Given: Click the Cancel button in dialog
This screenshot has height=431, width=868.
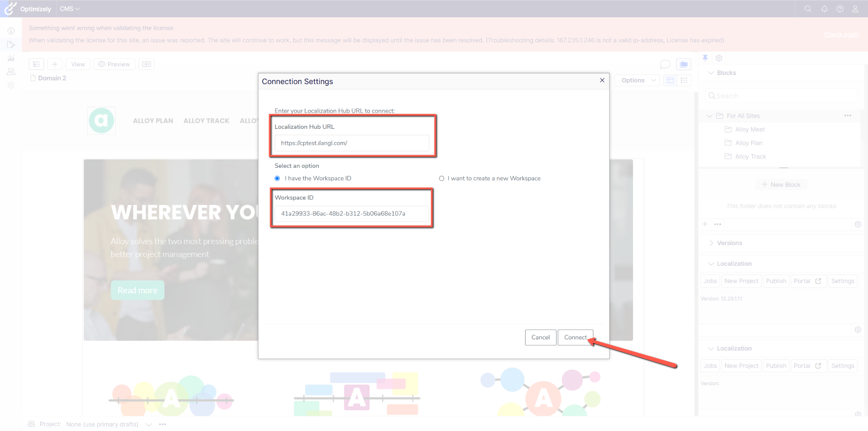Looking at the screenshot, I should point(540,337).
